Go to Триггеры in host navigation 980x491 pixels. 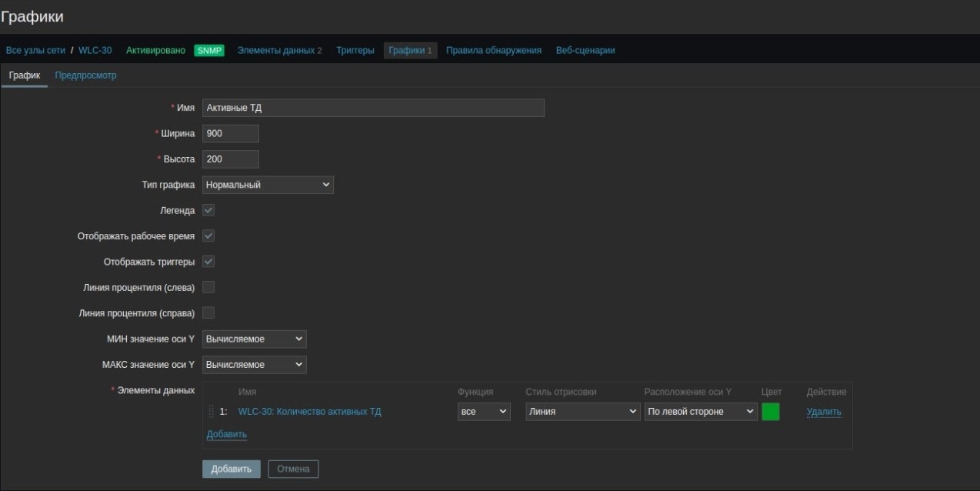click(355, 51)
